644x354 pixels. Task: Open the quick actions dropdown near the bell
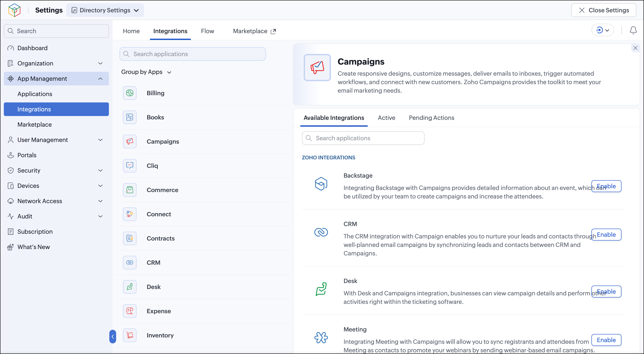click(x=603, y=30)
